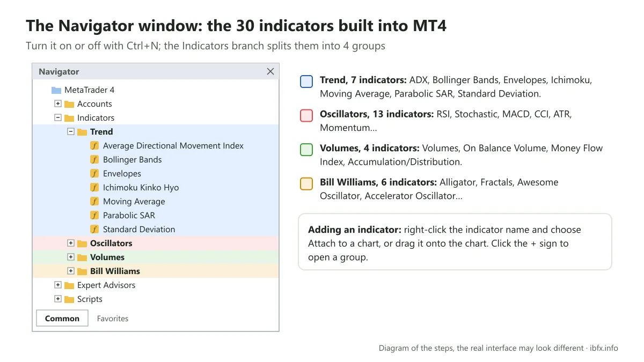
Task: Click the Navigator panel title
Action: [x=59, y=71]
